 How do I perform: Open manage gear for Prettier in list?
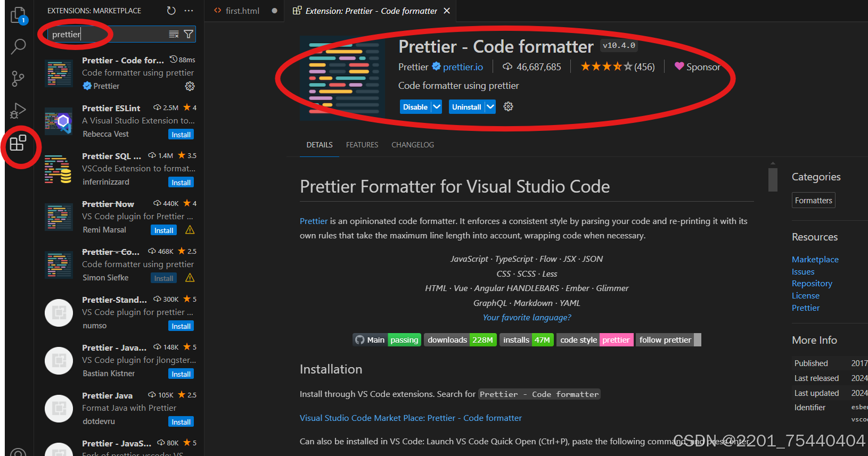point(190,86)
